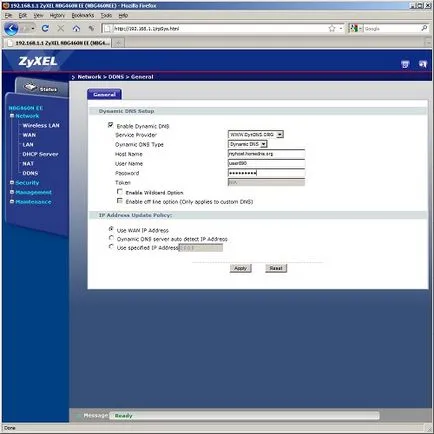Select Dynamic DNS server auto detect radio
The width and height of the screenshot is (434, 434).
pyautogui.click(x=111, y=238)
